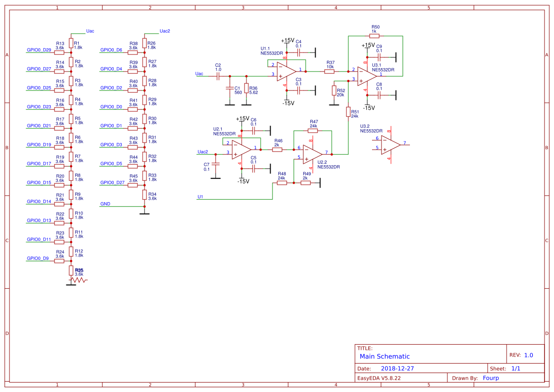
Task: Pick the U2.2 op-amp symbol
Action: pyautogui.click(x=312, y=154)
